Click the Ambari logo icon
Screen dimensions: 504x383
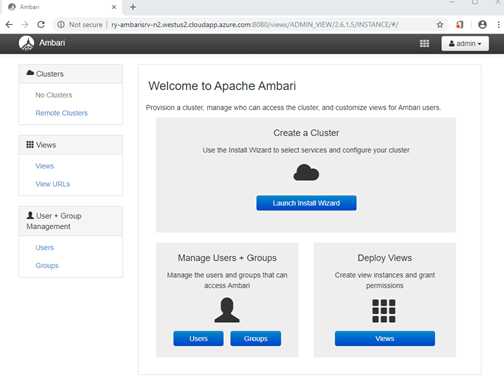(x=26, y=43)
